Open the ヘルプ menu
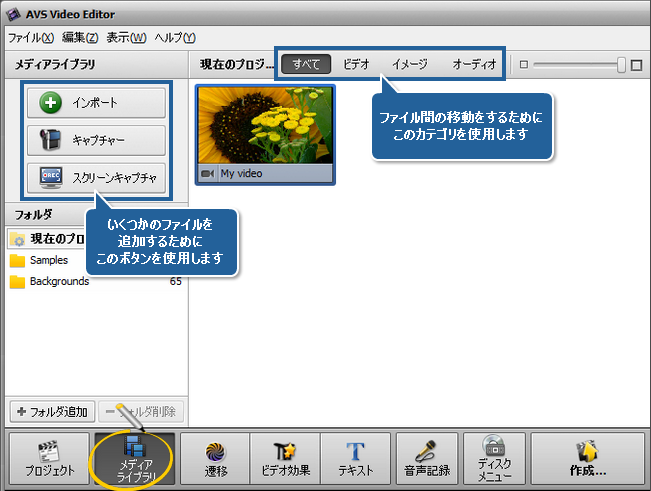The image size is (651, 491). (x=175, y=38)
